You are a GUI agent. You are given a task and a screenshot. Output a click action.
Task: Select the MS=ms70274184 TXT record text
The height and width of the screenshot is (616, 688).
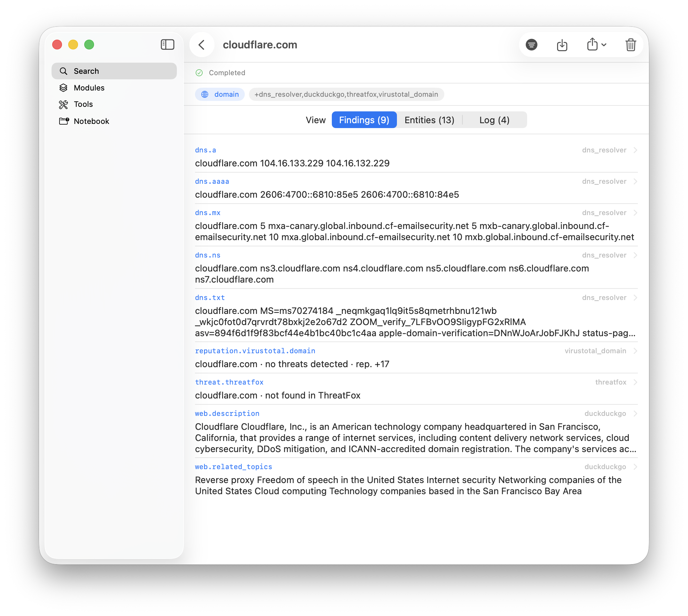(x=415, y=322)
